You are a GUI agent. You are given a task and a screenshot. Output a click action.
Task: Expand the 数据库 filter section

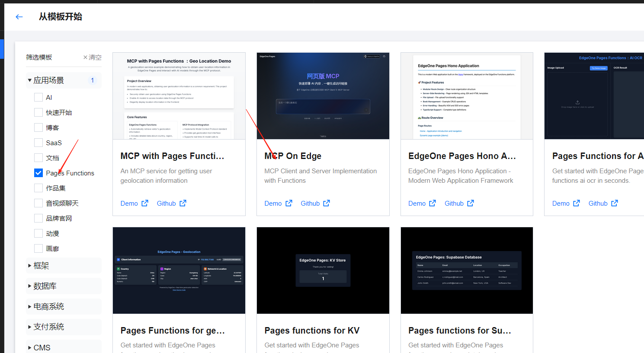point(64,286)
